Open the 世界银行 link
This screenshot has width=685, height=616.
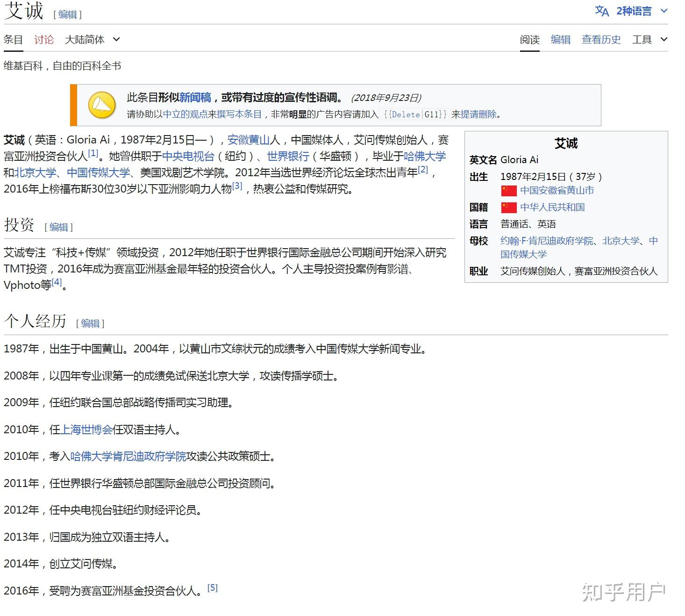[x=288, y=156]
